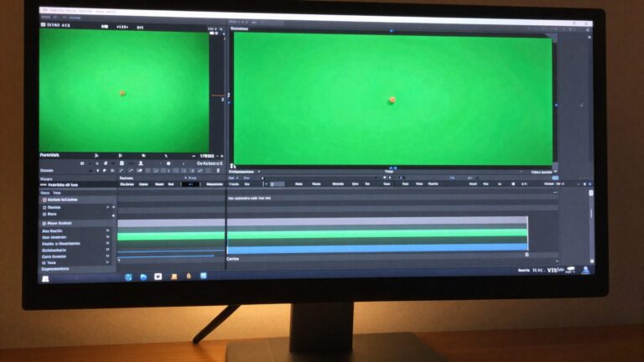Click the source preview green screen image

(x=124, y=90)
